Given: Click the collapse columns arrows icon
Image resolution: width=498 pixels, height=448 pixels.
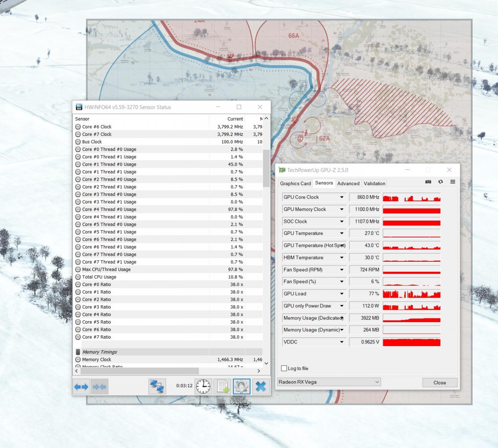Looking at the screenshot, I should click(99, 387).
